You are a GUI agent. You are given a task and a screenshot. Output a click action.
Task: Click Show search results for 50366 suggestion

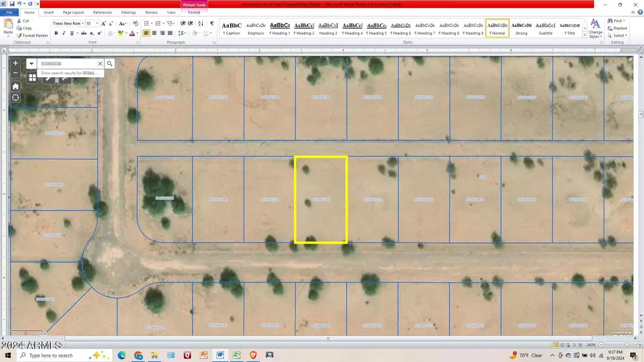pyautogui.click(x=69, y=72)
